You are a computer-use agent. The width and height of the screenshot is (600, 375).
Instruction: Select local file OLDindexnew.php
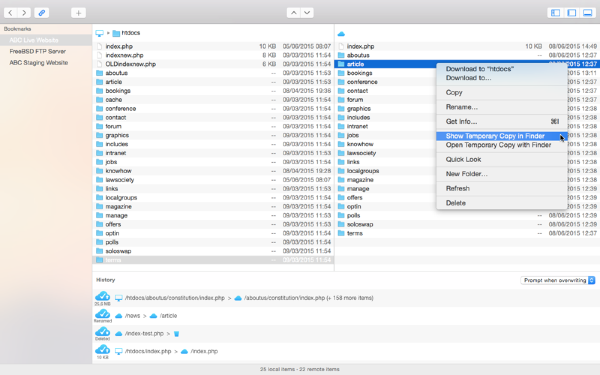coord(213,64)
